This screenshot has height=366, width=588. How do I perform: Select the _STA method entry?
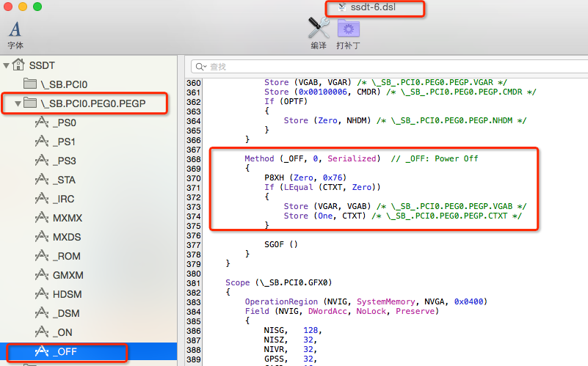coord(64,180)
